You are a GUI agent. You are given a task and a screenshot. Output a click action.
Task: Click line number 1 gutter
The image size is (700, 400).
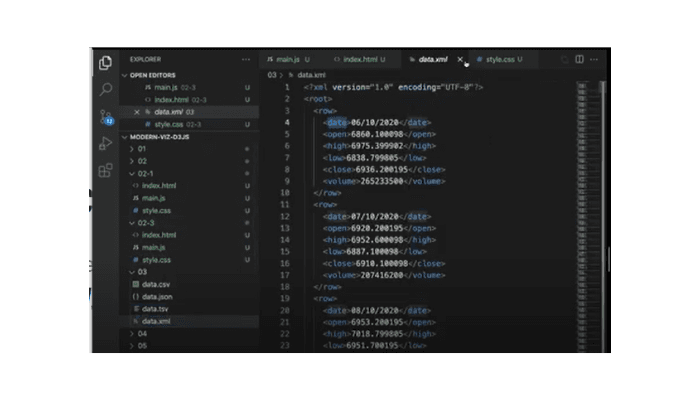[x=287, y=87]
